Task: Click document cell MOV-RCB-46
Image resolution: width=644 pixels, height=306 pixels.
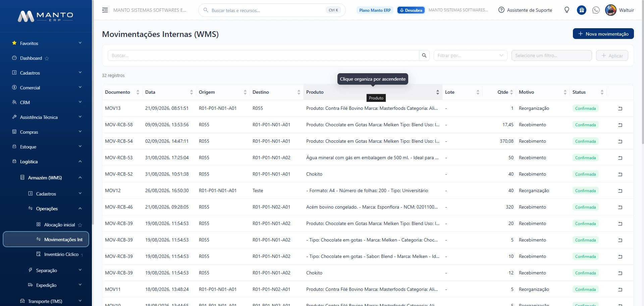Action: [119, 207]
